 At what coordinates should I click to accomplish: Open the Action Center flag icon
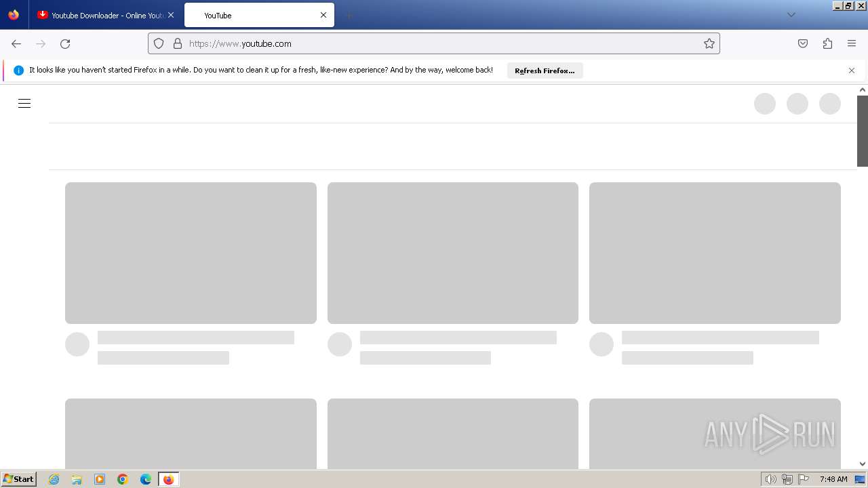point(804,479)
